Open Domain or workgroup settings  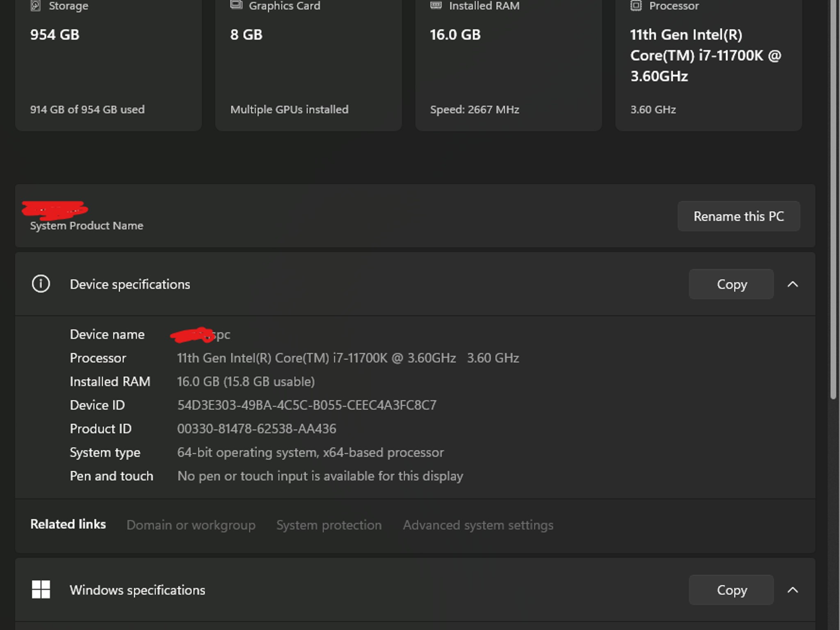coord(192,525)
